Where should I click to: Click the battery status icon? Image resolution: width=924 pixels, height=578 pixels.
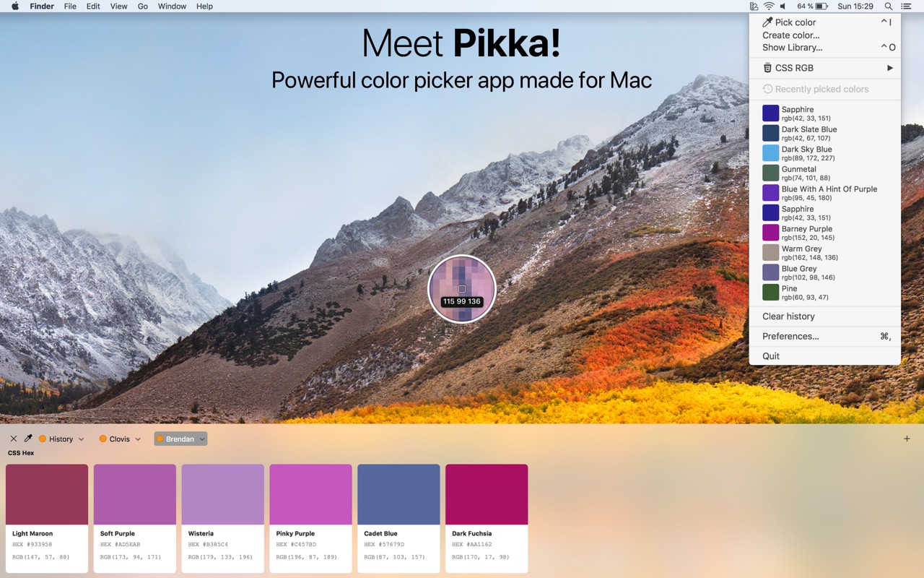coord(821,6)
